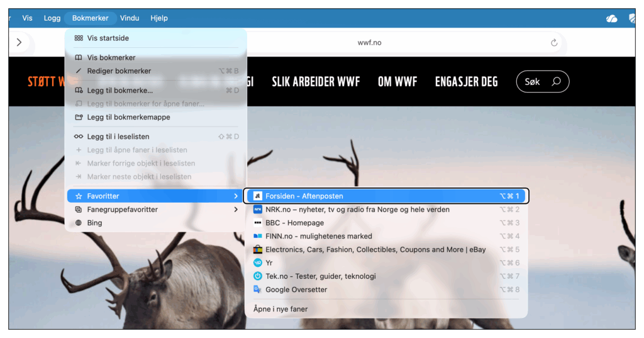The image size is (644, 338).
Task: Choose Åpne i nye faner
Action: coord(386,309)
